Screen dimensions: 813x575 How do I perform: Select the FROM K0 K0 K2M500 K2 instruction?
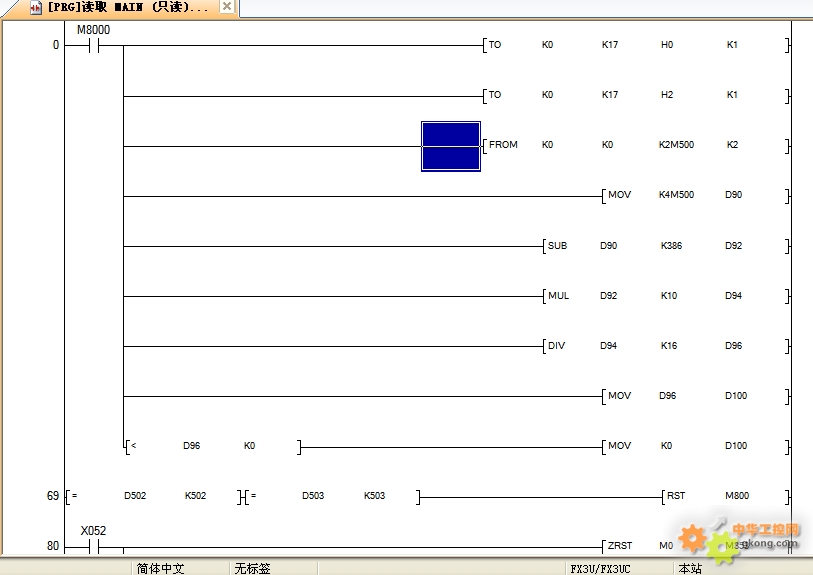[x=636, y=145]
